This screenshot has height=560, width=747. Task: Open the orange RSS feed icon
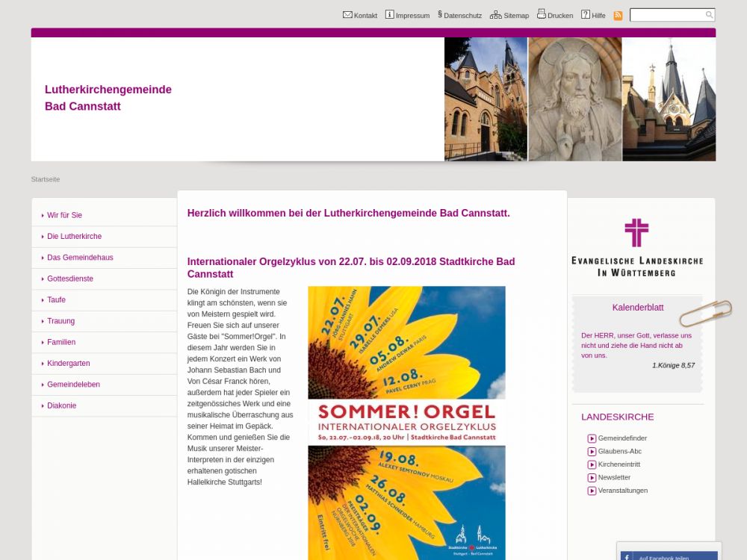tap(618, 16)
